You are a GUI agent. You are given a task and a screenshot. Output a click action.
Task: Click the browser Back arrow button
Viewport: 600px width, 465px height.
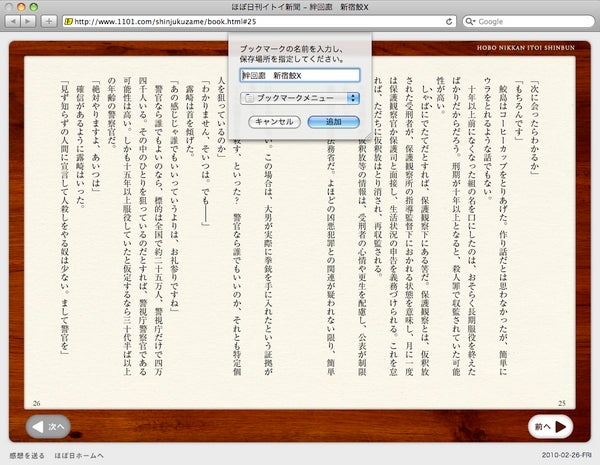12,20
